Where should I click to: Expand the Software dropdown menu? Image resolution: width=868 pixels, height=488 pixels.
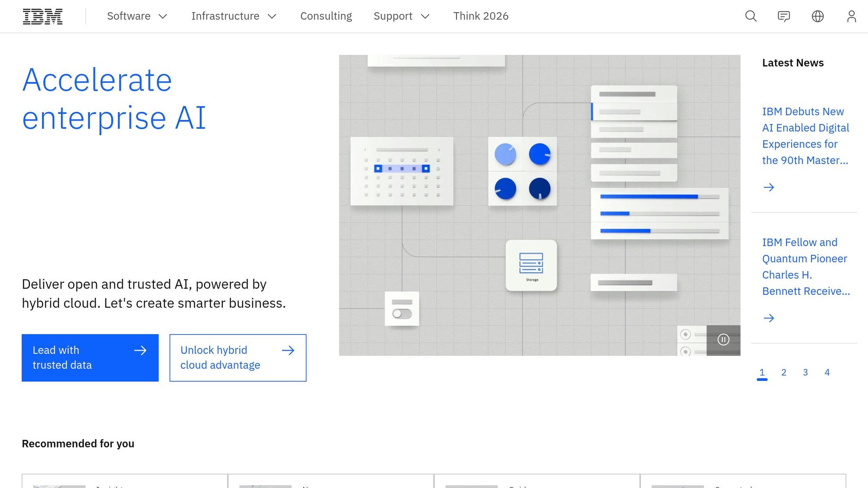point(137,16)
